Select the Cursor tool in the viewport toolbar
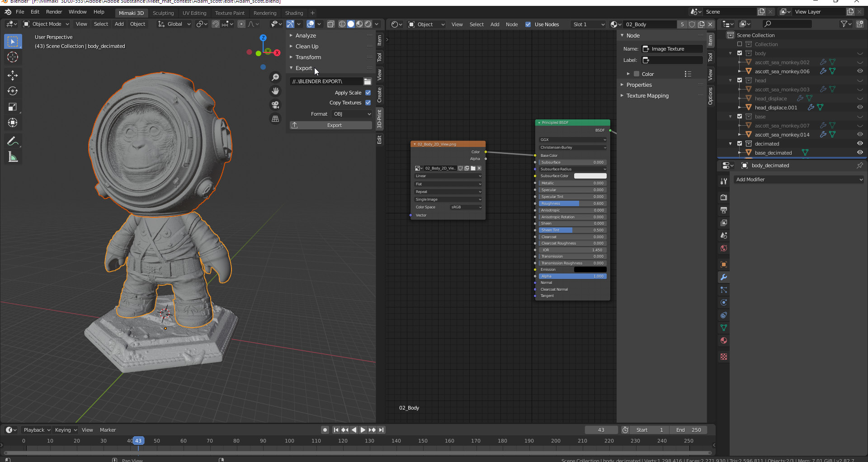This screenshot has height=462, width=868. (13, 57)
